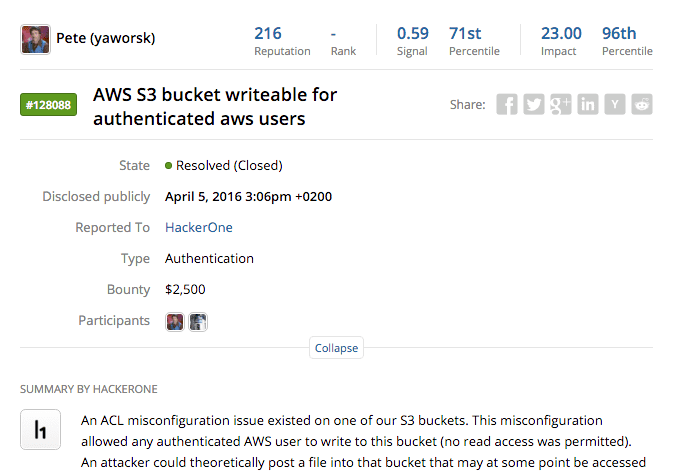Click the green #128088 report ID badge
The height and width of the screenshot is (474, 673).
(x=48, y=105)
